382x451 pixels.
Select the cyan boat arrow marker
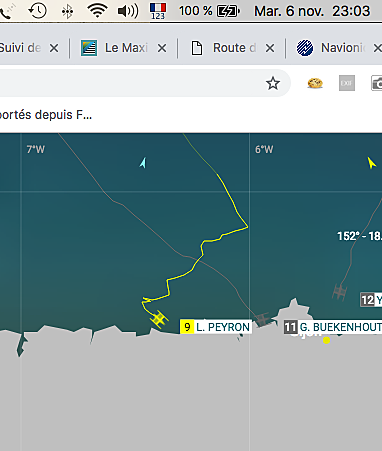[x=143, y=163]
